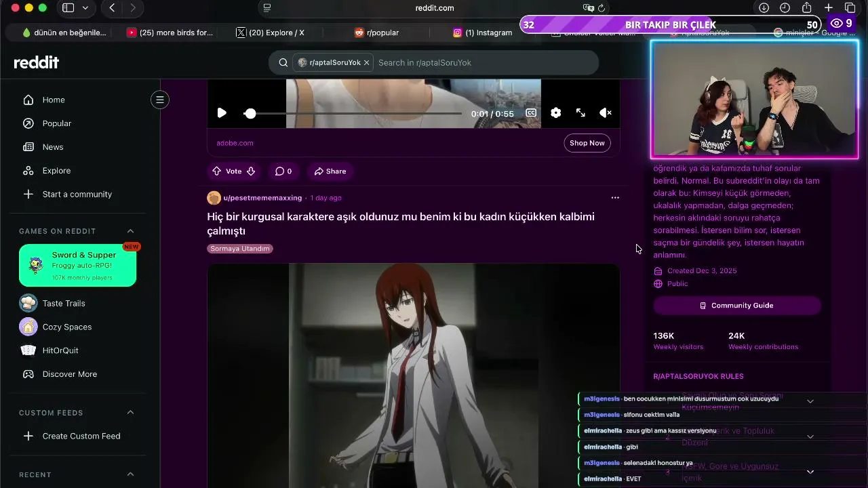Screen dimensions: 868x488
Task: Switch to dünün en beğenile... tab
Action: pyautogui.click(x=64, y=33)
